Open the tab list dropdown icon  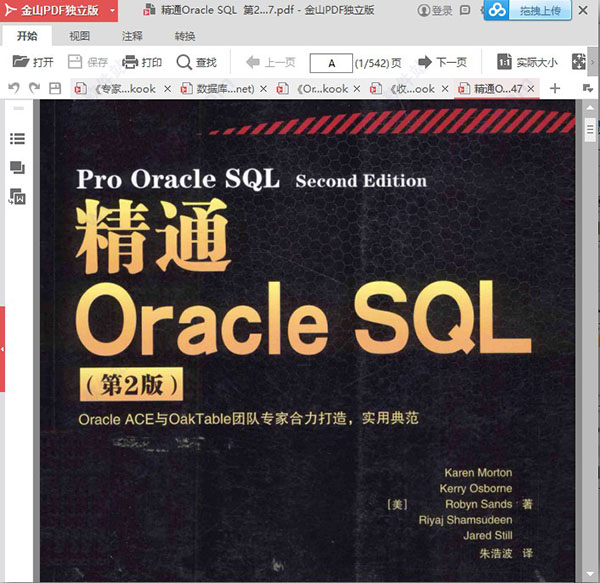click(x=587, y=88)
